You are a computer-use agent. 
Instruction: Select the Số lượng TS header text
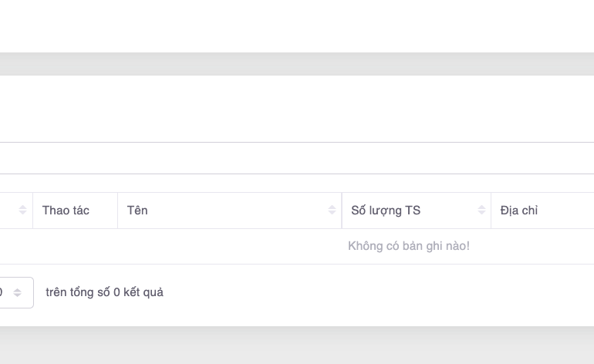(385, 211)
